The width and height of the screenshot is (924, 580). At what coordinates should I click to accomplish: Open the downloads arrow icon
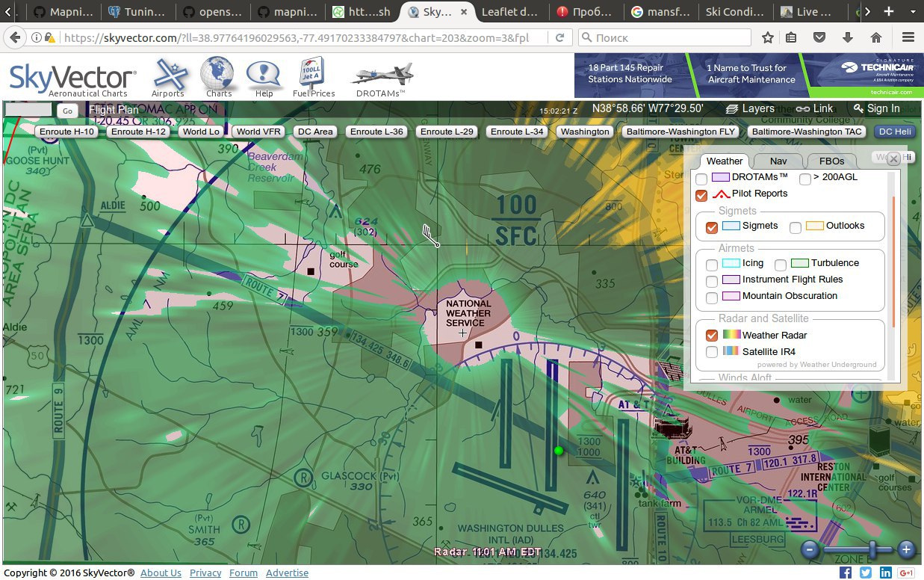[848, 37]
